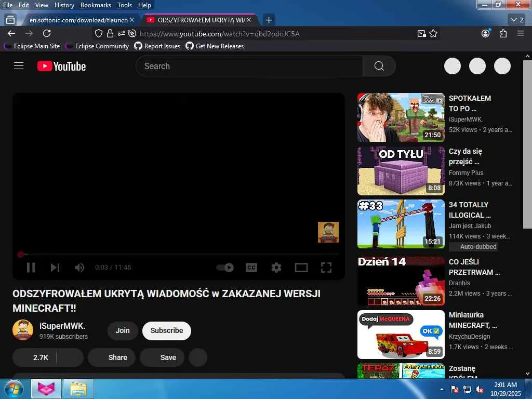Screen dimensions: 532x399
Task: Open a new tab with plus button
Action: (x=269, y=20)
